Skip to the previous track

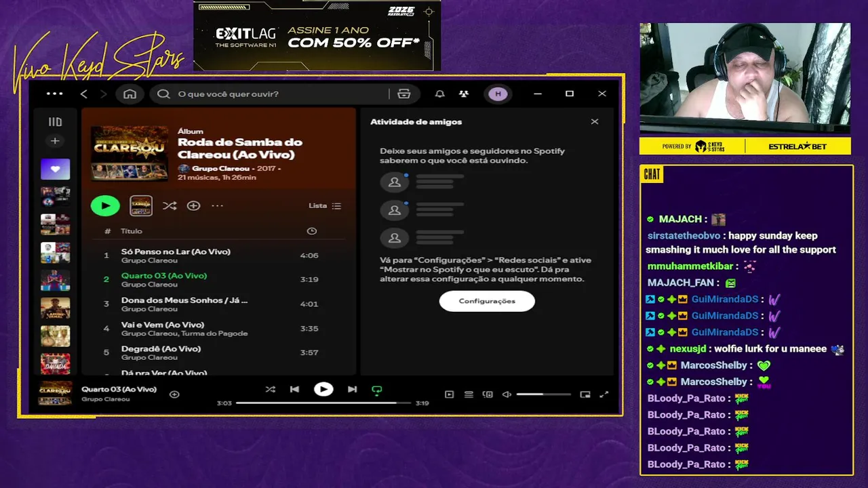coord(294,389)
